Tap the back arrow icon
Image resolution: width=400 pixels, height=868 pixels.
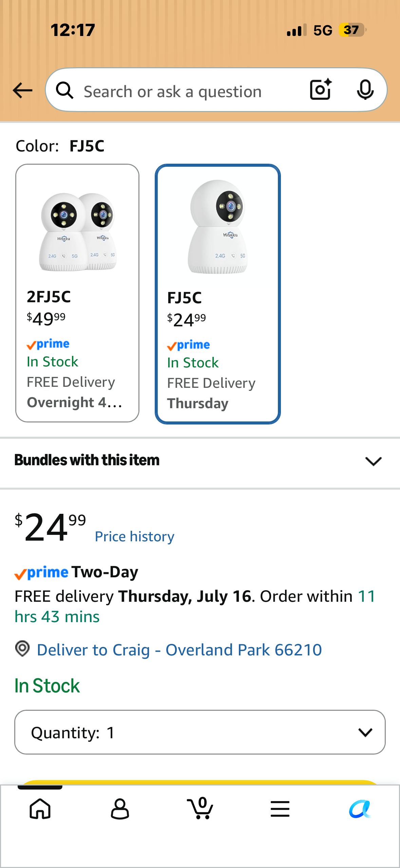22,90
